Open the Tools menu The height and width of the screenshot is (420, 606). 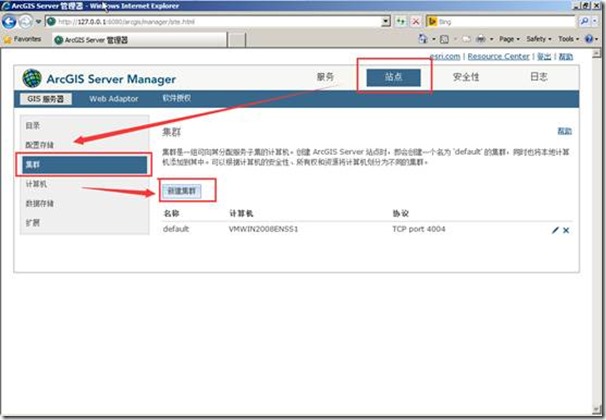(569, 39)
